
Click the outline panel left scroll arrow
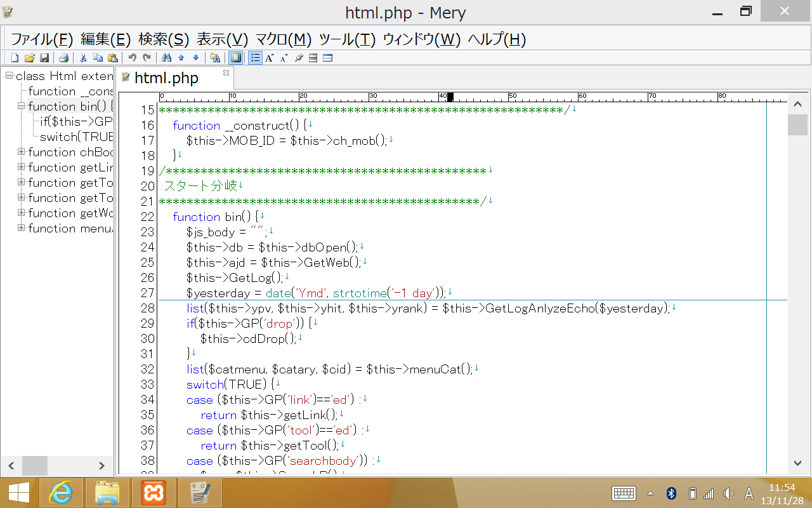(11, 465)
